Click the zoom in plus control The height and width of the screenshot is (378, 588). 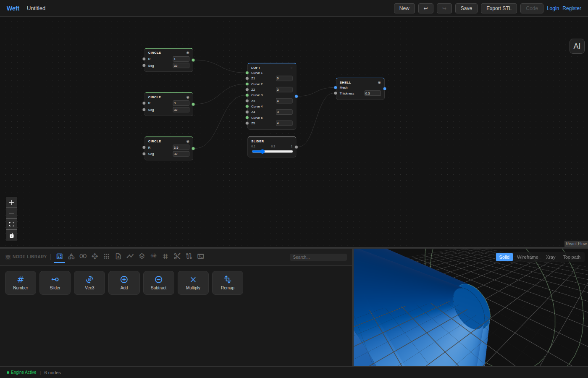pos(12,202)
